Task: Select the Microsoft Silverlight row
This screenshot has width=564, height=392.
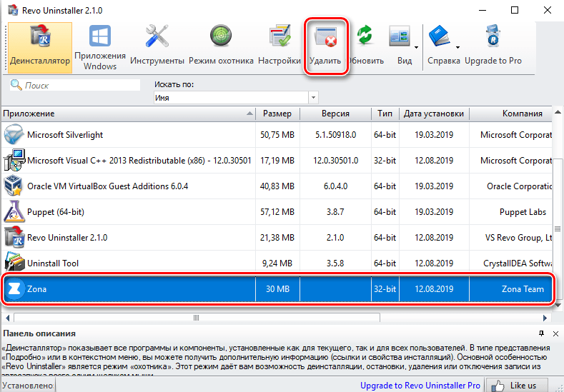Action: click(x=277, y=135)
